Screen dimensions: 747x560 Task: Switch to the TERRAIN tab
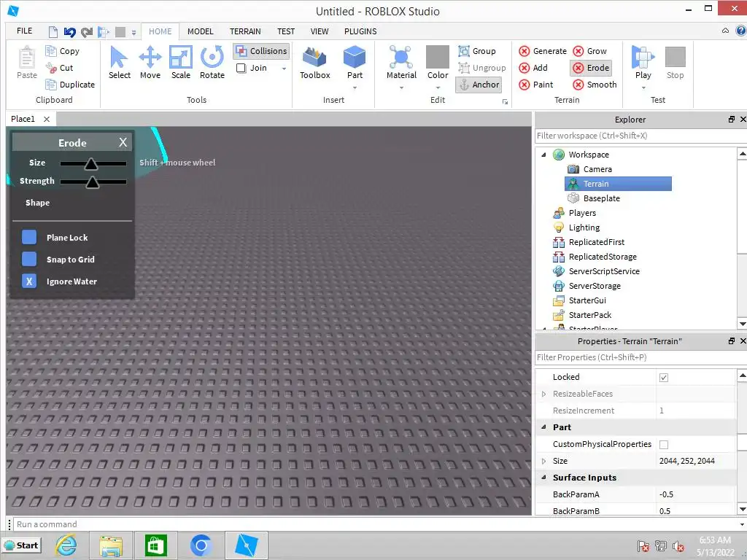click(245, 31)
